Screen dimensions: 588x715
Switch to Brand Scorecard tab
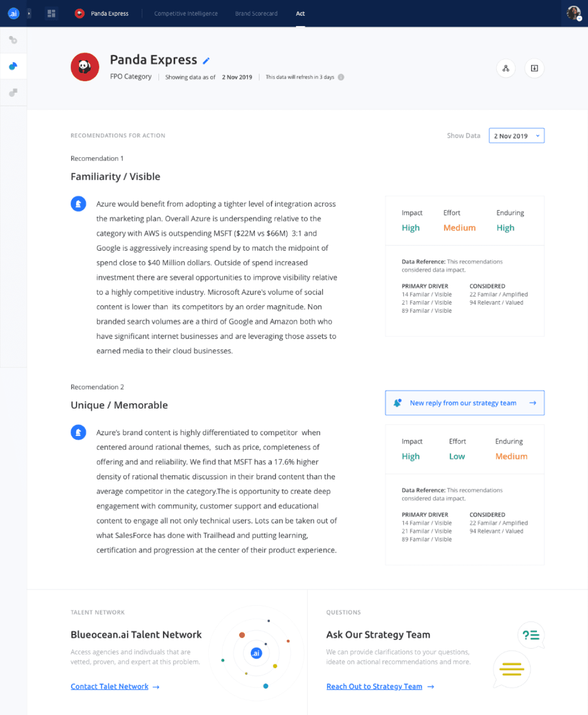pos(256,14)
